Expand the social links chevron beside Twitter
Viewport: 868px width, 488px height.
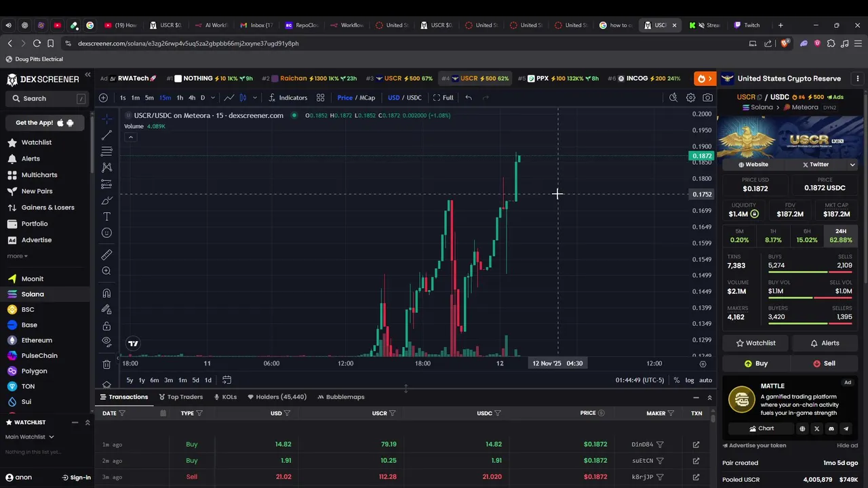coord(852,164)
